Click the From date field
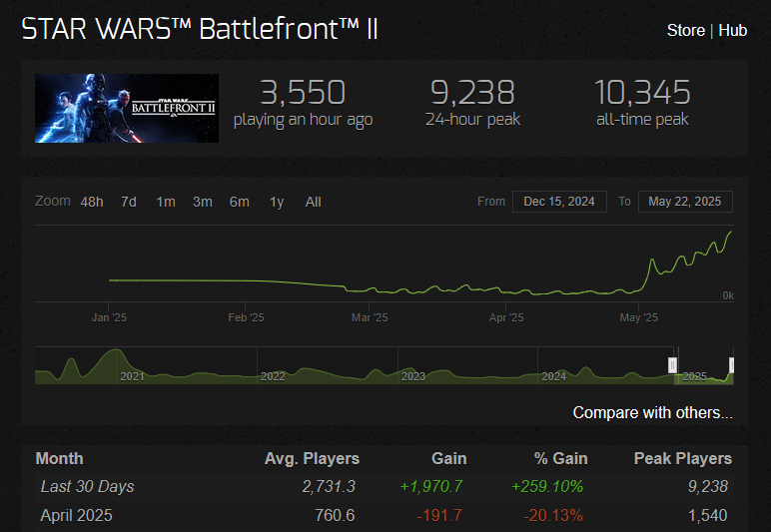771x532 pixels. point(559,202)
